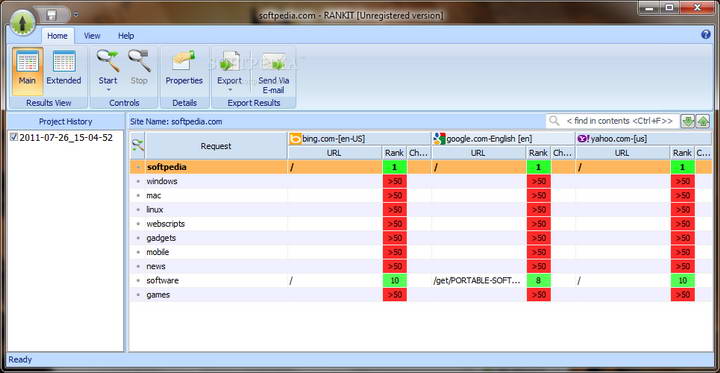Viewport: 720px width, 373px height.
Task: Click the Bing rank 10 cell for software
Action: (x=394, y=281)
